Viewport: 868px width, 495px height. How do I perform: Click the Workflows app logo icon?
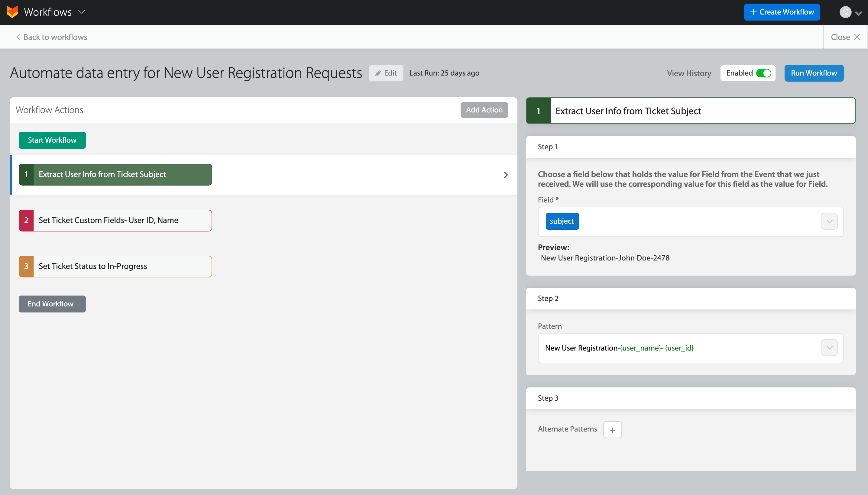12,12
